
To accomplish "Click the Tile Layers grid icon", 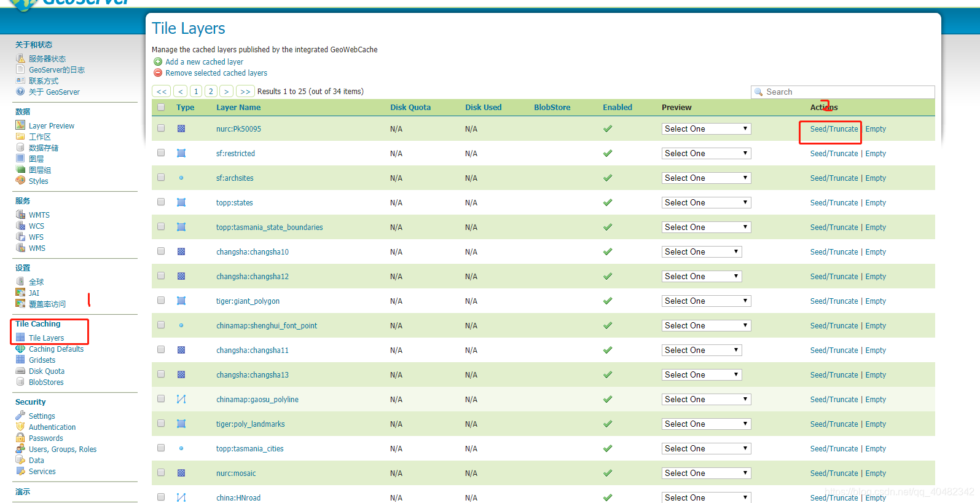I will [20, 338].
